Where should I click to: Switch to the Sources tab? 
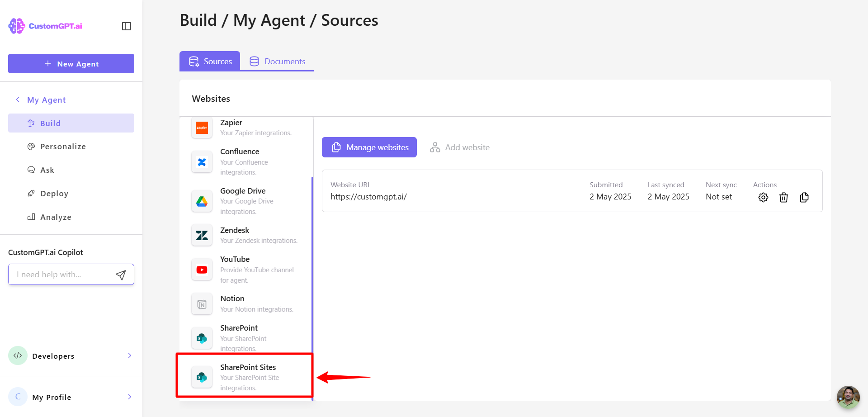pyautogui.click(x=210, y=61)
